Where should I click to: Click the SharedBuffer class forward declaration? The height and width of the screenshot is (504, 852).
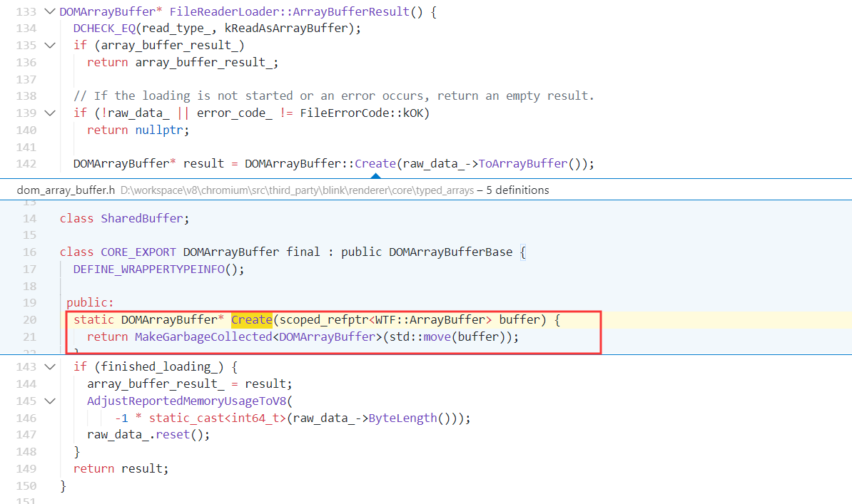(141, 218)
